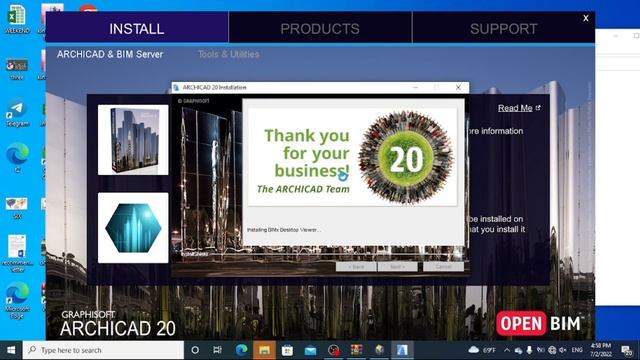Viewport: 640px width, 360px height.
Task: Open the red circular taskbar app
Action: 333,350
